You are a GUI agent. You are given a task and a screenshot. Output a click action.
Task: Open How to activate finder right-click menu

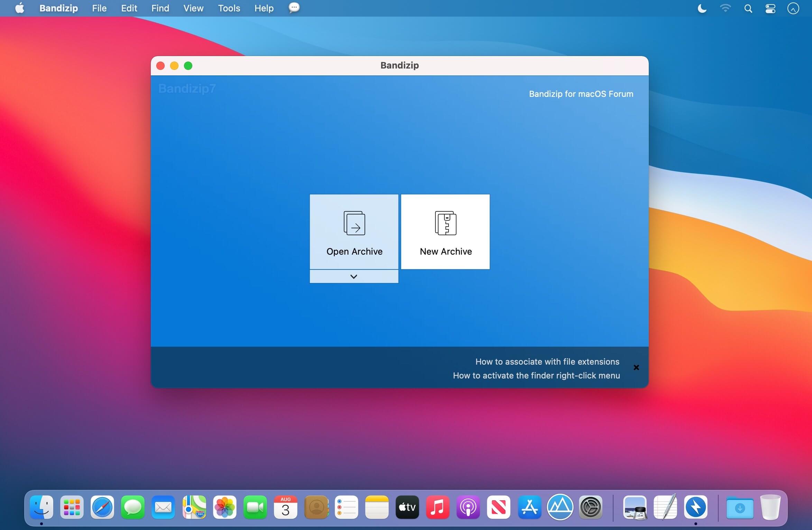(x=536, y=375)
